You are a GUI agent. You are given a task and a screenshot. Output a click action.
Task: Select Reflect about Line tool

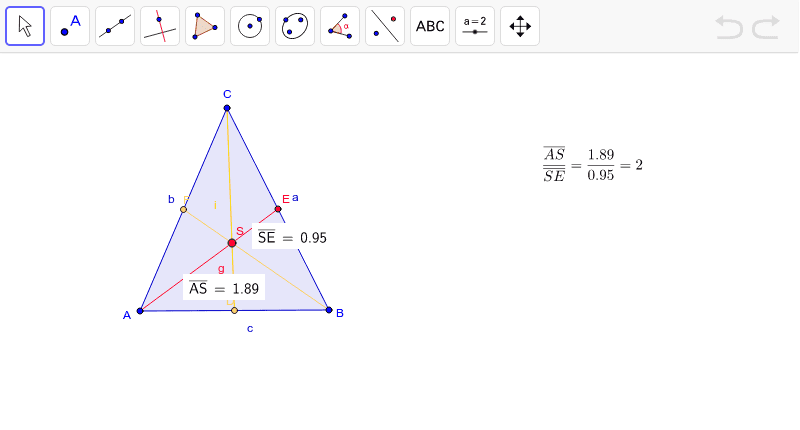pyautogui.click(x=385, y=26)
